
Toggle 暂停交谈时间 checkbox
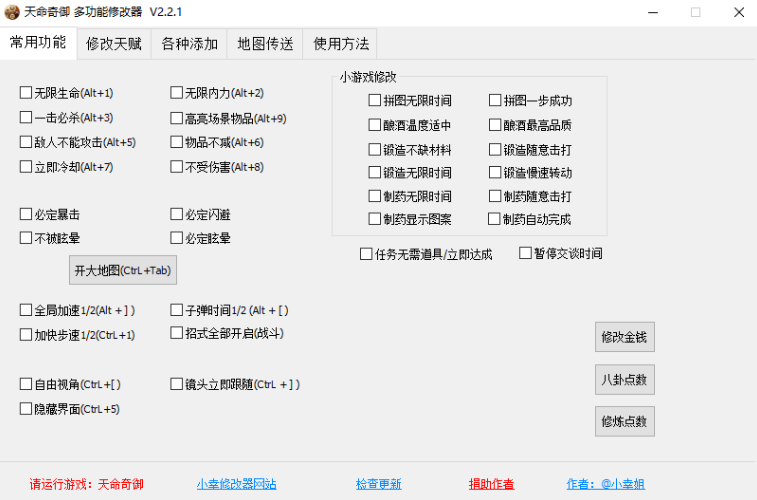coord(525,253)
